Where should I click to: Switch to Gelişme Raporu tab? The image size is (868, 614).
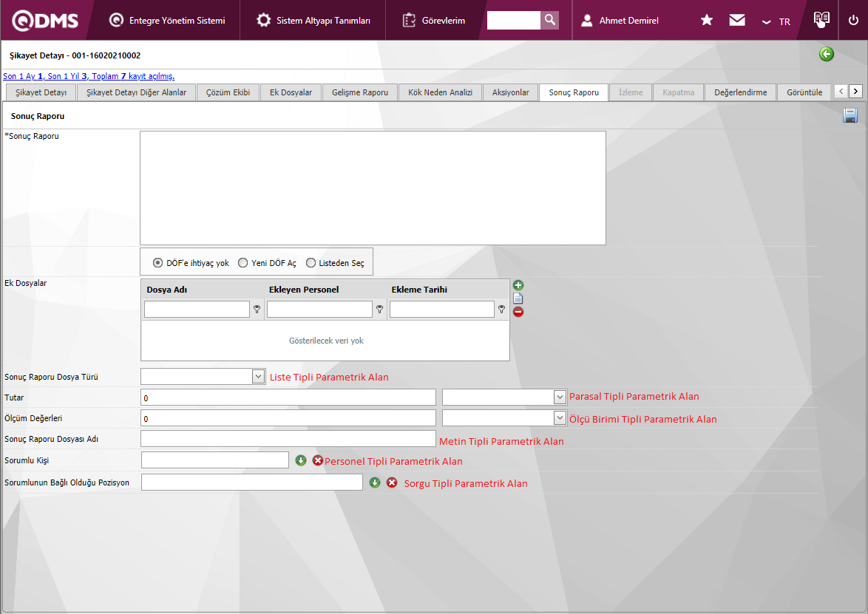pos(360,92)
